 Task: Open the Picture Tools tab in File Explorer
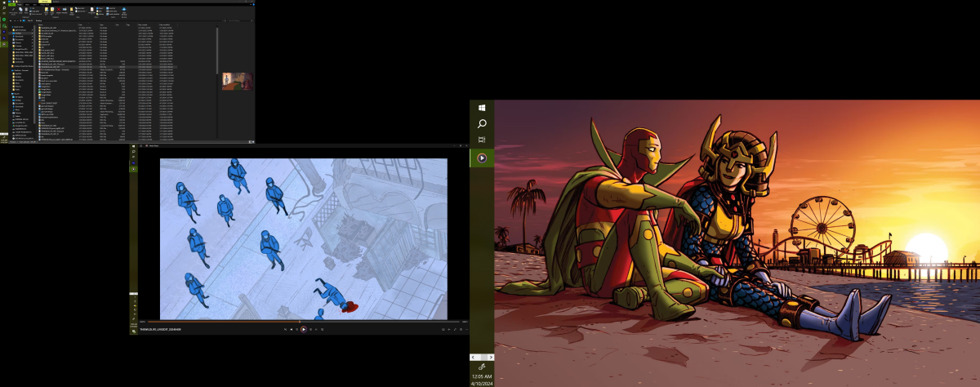pos(44,5)
